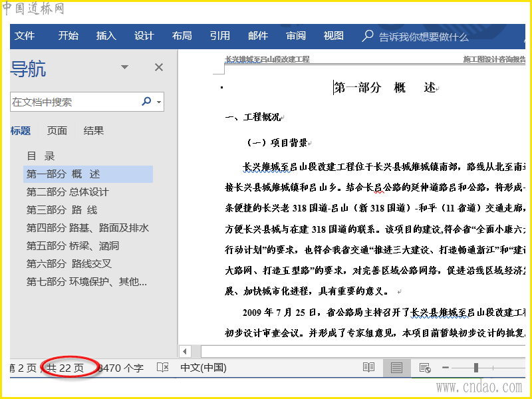Click the 一、工程概况 heading text

[x=253, y=118]
